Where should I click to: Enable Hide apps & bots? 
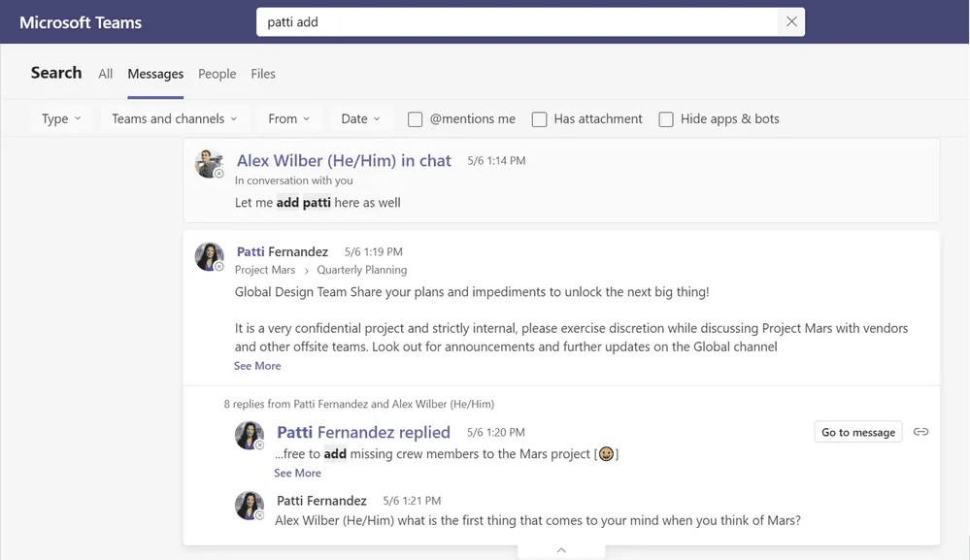[666, 118]
